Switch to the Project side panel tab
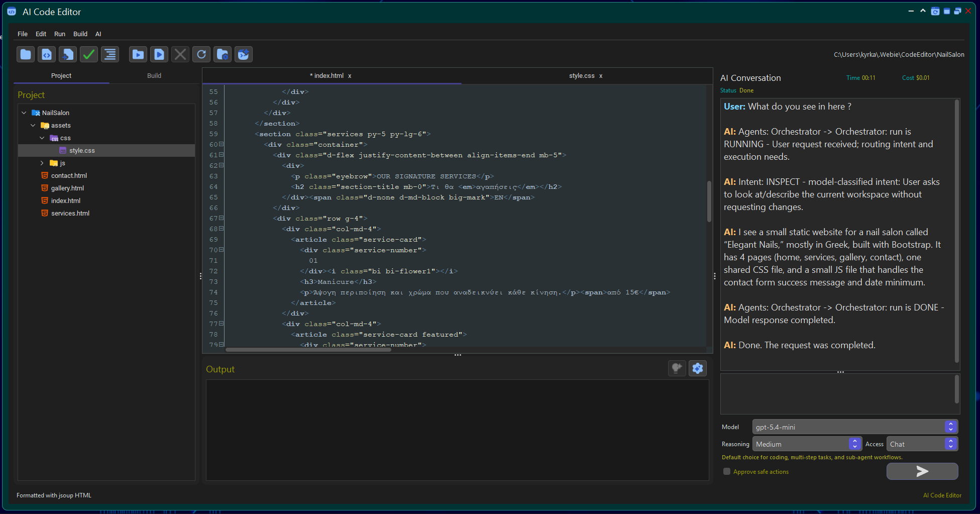The image size is (980, 514). pos(61,76)
